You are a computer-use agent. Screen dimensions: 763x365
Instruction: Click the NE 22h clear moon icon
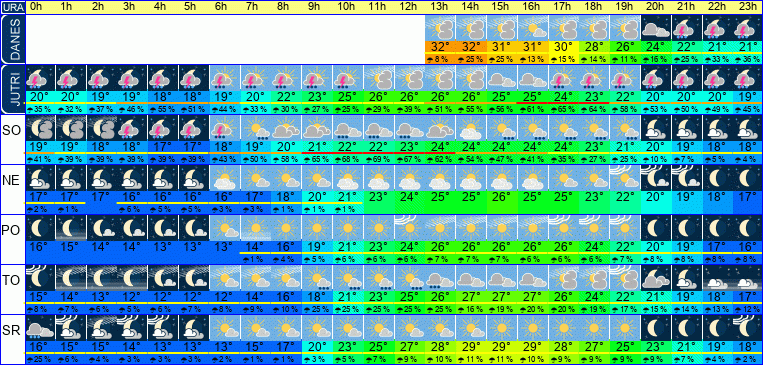click(718, 178)
